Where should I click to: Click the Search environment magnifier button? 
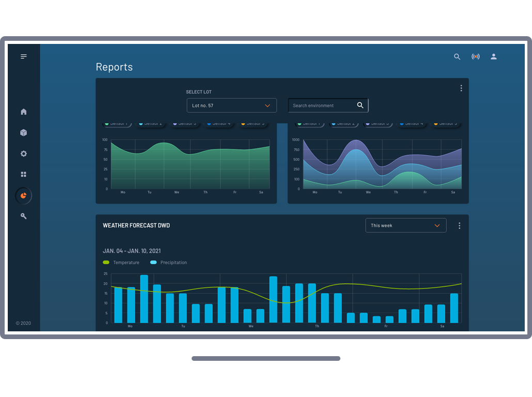[361, 105]
